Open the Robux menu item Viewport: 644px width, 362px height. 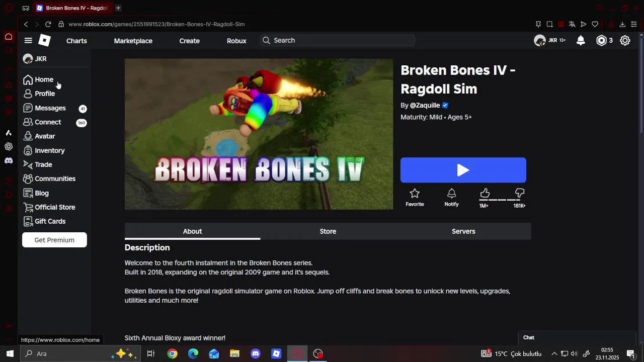point(236,41)
